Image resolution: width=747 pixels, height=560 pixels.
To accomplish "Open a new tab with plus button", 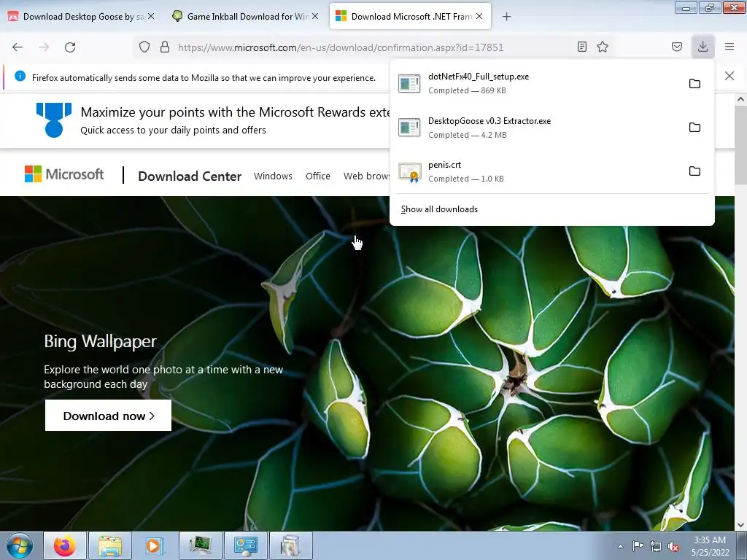I will 506,17.
